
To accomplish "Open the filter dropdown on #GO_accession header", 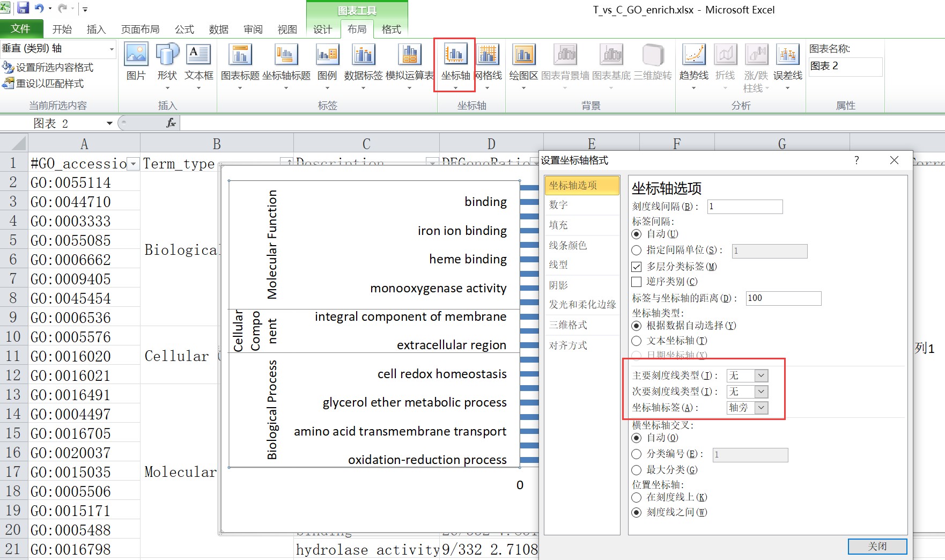I will tap(134, 164).
